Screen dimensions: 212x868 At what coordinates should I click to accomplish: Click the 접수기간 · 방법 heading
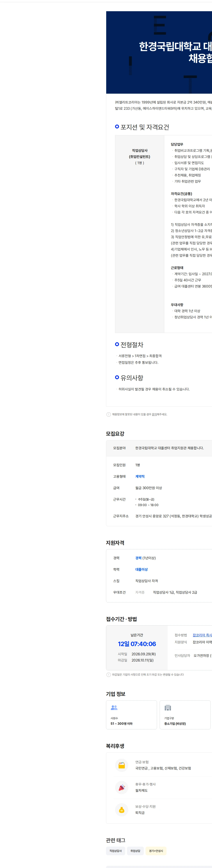click(121, 619)
